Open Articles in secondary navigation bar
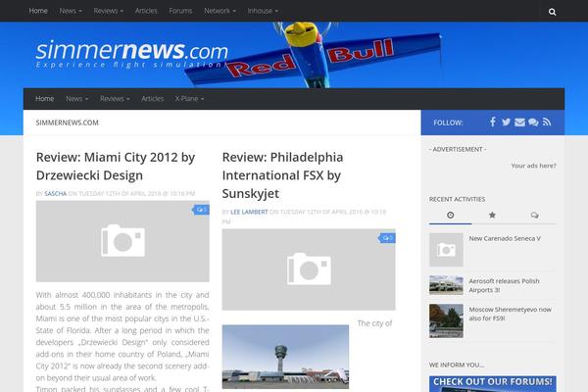This screenshot has width=588, height=392. tap(152, 99)
